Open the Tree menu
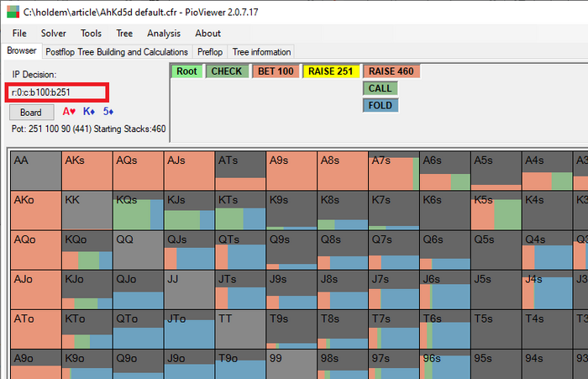Screen dimensions: 588x379 (x=124, y=34)
